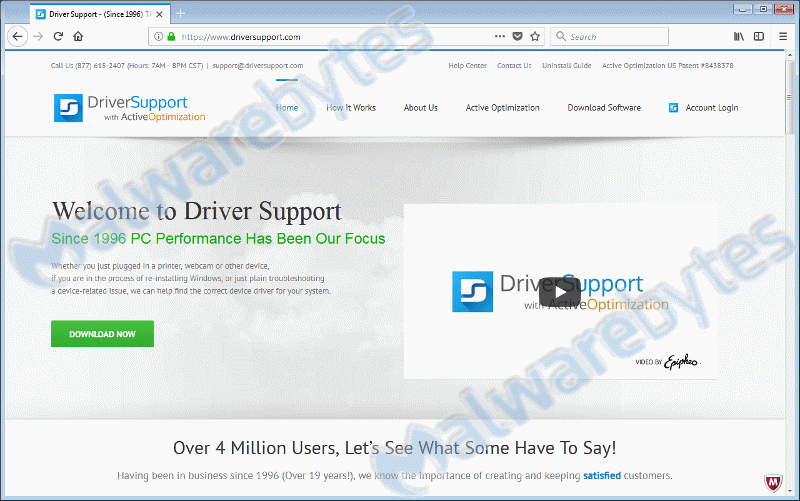Play the Driver Support video

pos(559,291)
